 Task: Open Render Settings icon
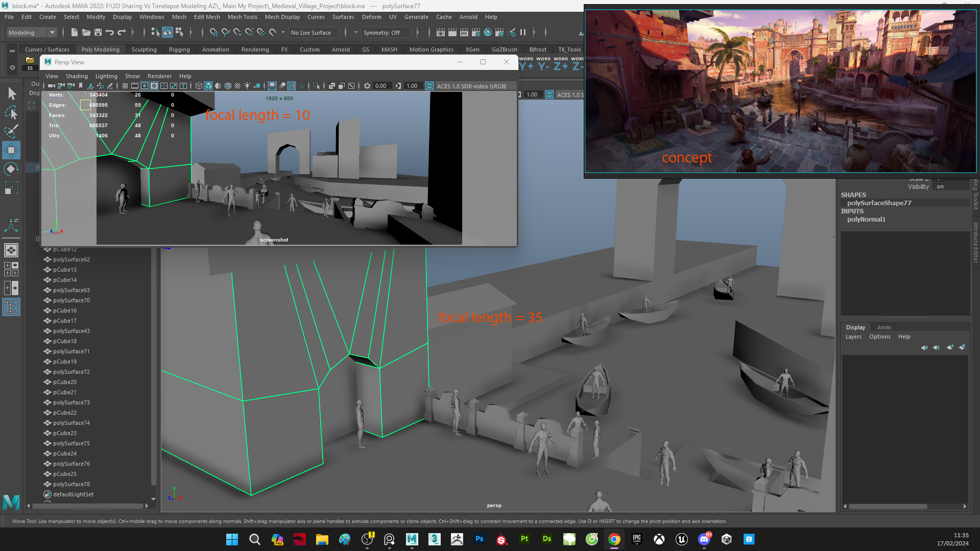(476, 32)
